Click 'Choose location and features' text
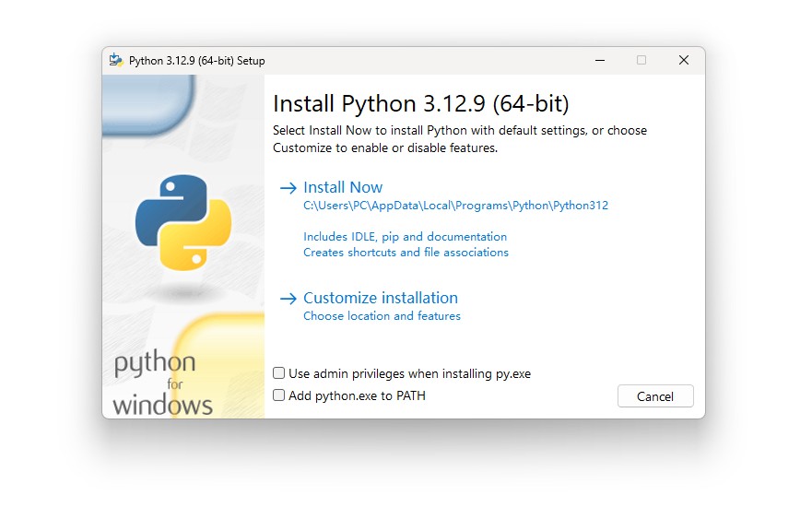 382,316
